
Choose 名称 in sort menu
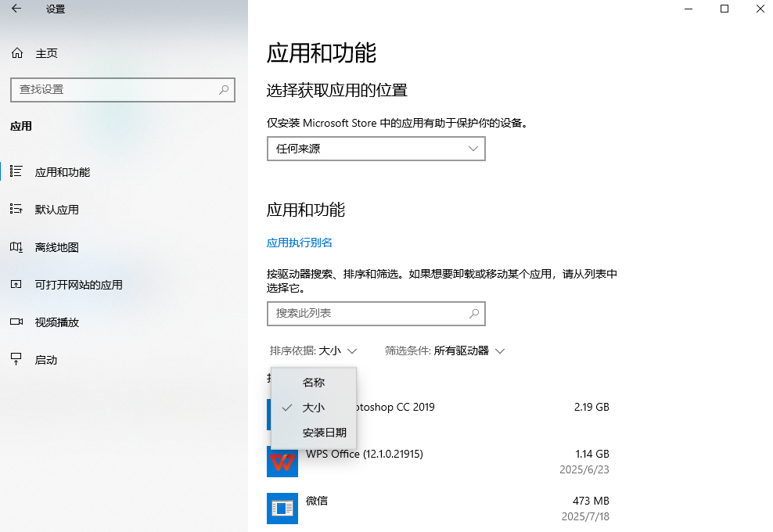(314, 383)
